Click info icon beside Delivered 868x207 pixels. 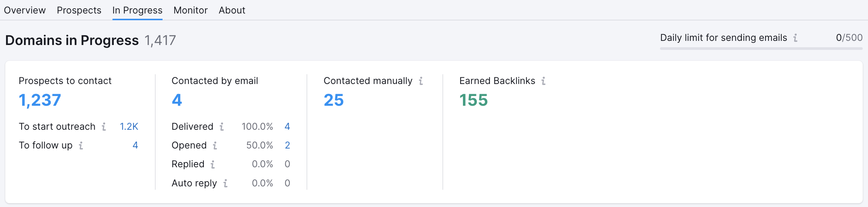(222, 127)
